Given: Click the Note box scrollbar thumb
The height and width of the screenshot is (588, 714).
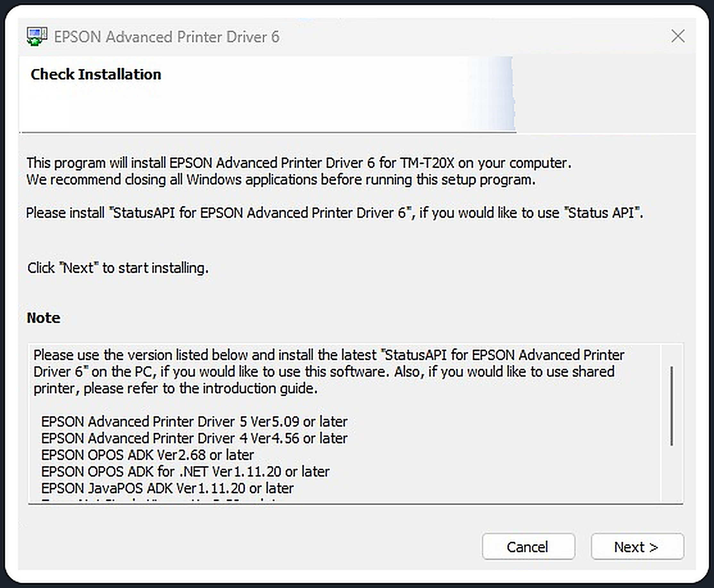Looking at the screenshot, I should [672, 406].
